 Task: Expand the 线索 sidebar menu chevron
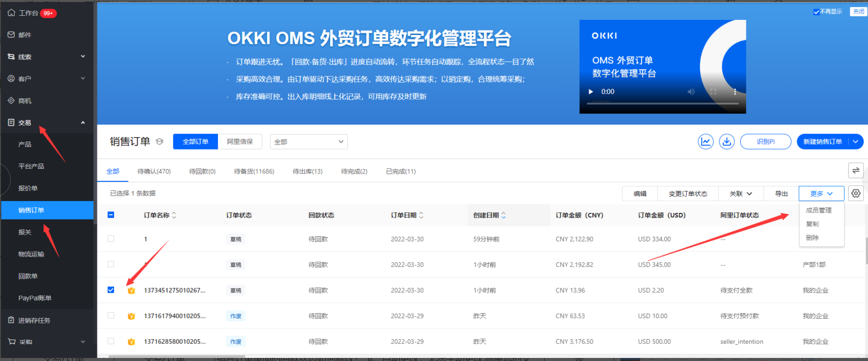83,57
